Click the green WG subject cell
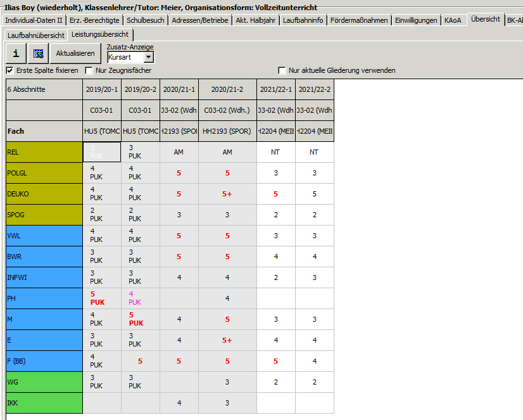The image size is (523, 420). tap(44, 382)
